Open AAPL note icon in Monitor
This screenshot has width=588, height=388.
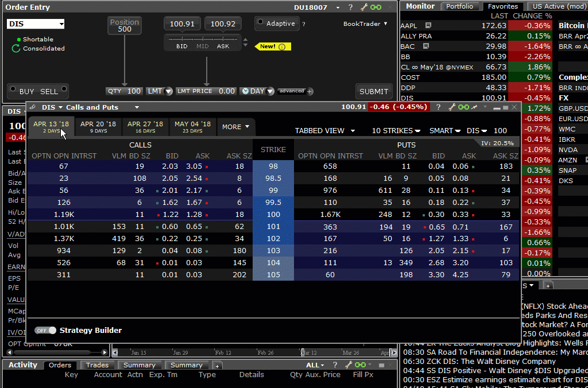[428, 25]
